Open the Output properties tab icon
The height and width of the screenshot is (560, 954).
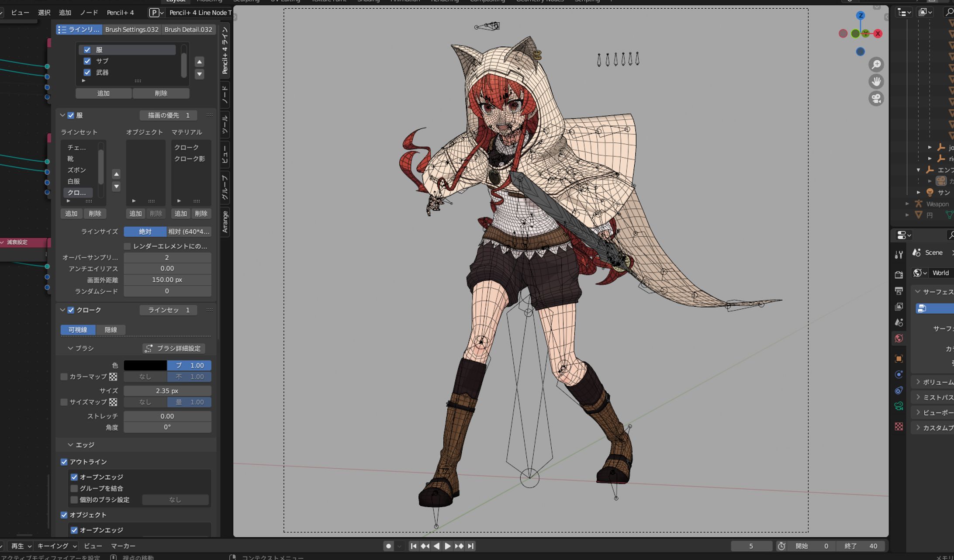pyautogui.click(x=899, y=291)
